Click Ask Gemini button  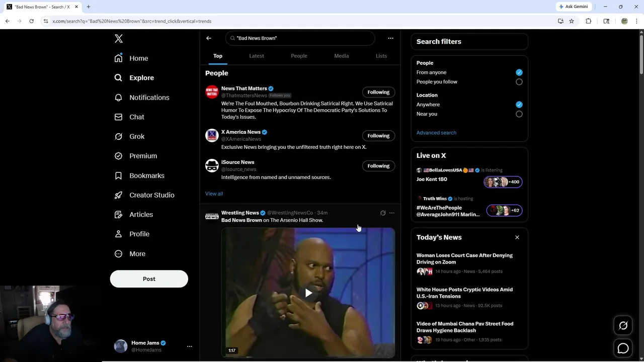point(574,7)
